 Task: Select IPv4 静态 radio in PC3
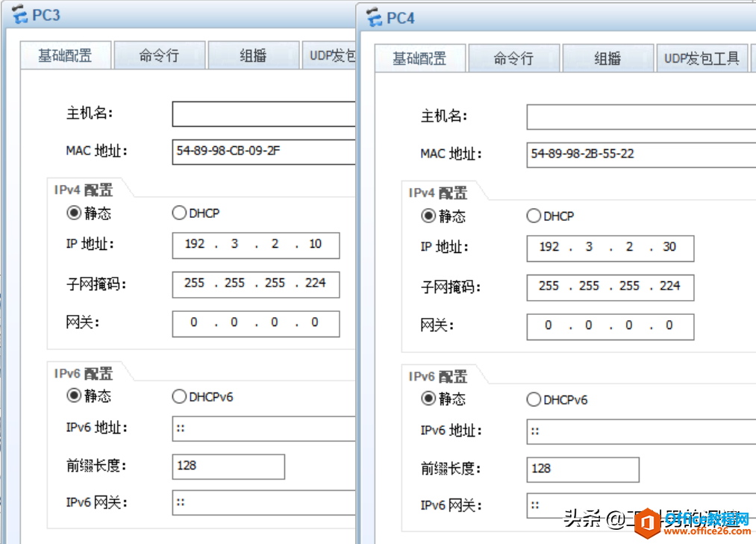coord(74,213)
